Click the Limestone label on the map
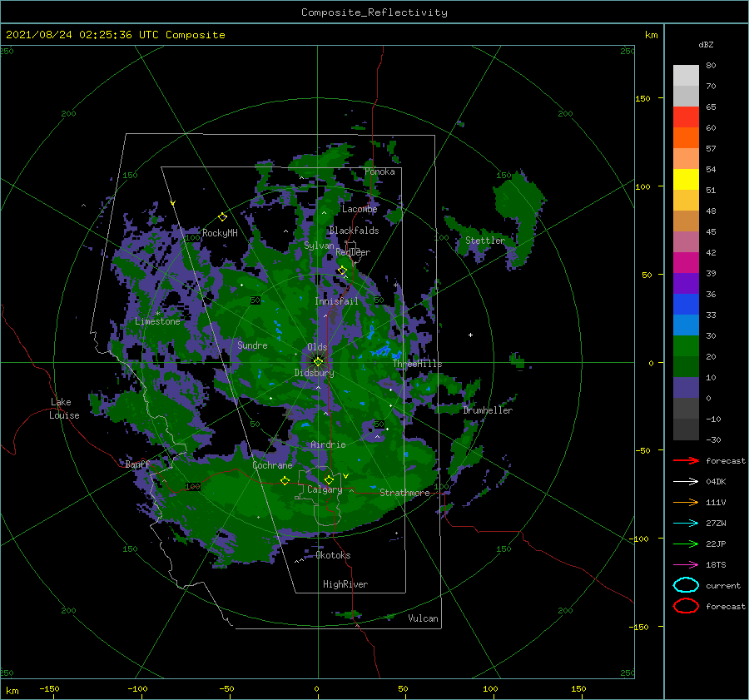Viewport: 749px width, 700px height. coord(157,321)
